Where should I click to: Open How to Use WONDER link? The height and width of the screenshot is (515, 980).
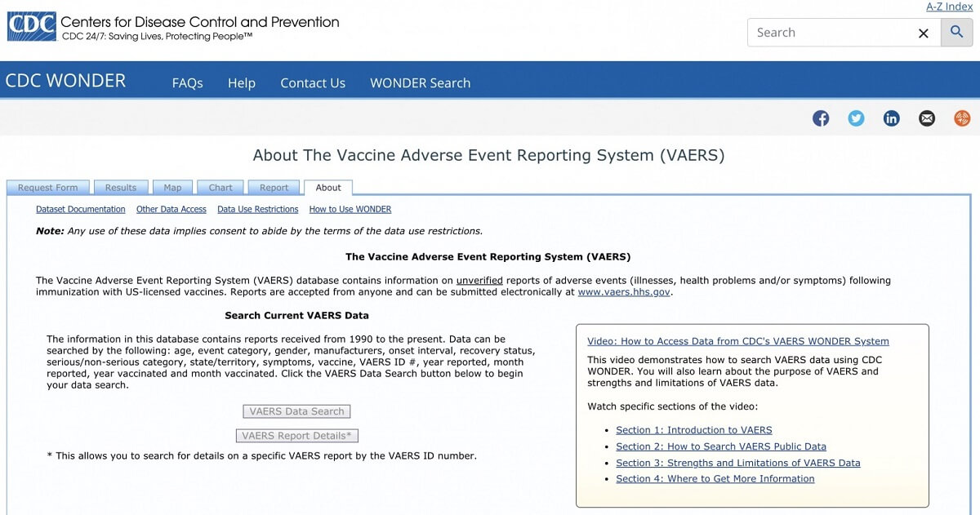point(350,210)
